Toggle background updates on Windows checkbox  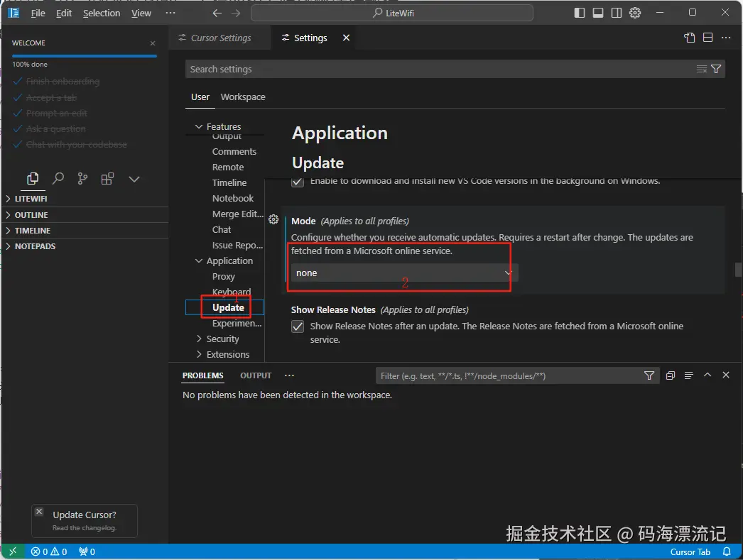(x=298, y=181)
